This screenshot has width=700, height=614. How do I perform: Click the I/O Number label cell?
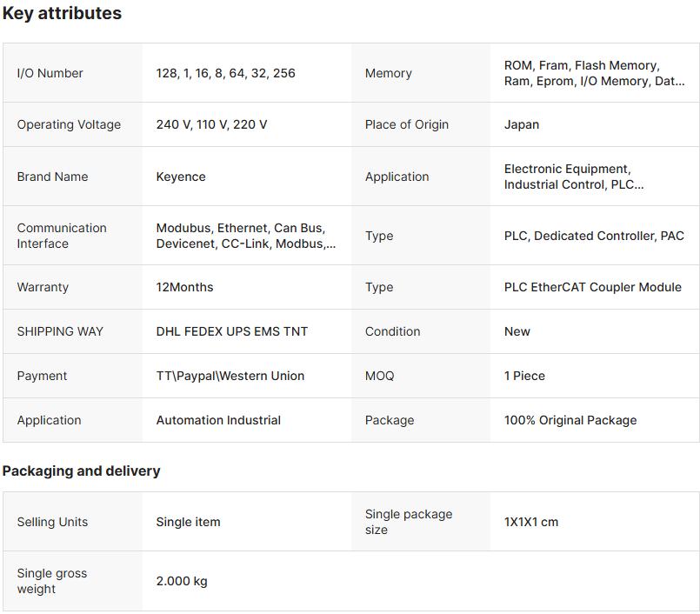pyautogui.click(x=50, y=73)
